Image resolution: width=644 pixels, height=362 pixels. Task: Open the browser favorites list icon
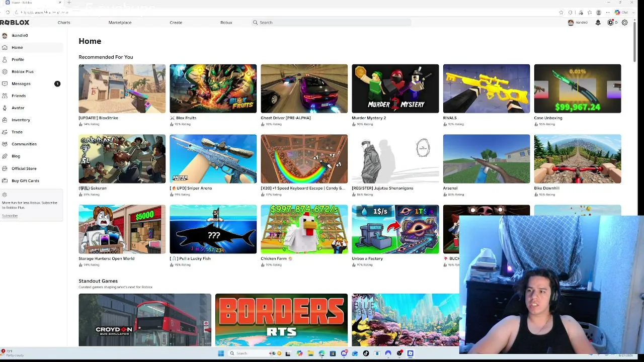click(x=589, y=13)
